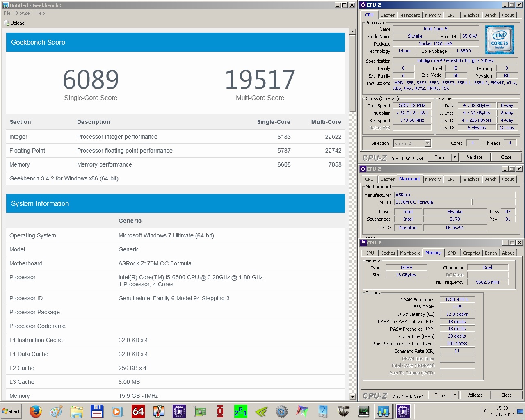
Task: Click the Core Voltage 1.680 V field
Action: pos(464,51)
